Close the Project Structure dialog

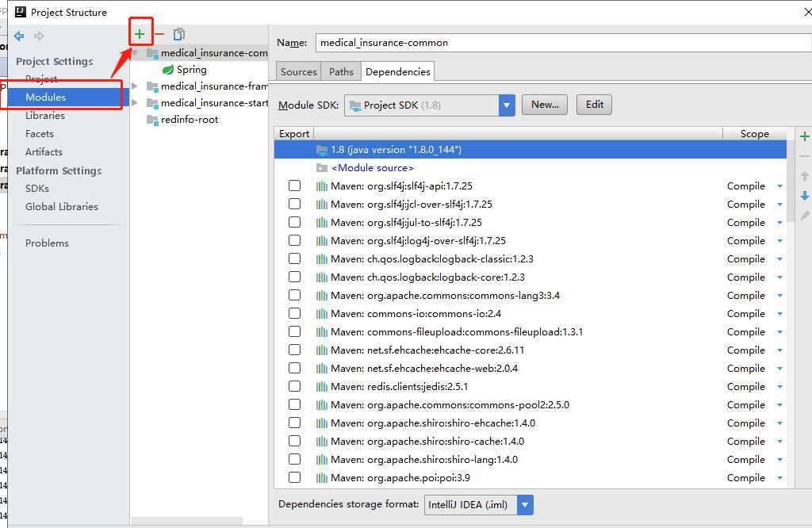(806, 11)
